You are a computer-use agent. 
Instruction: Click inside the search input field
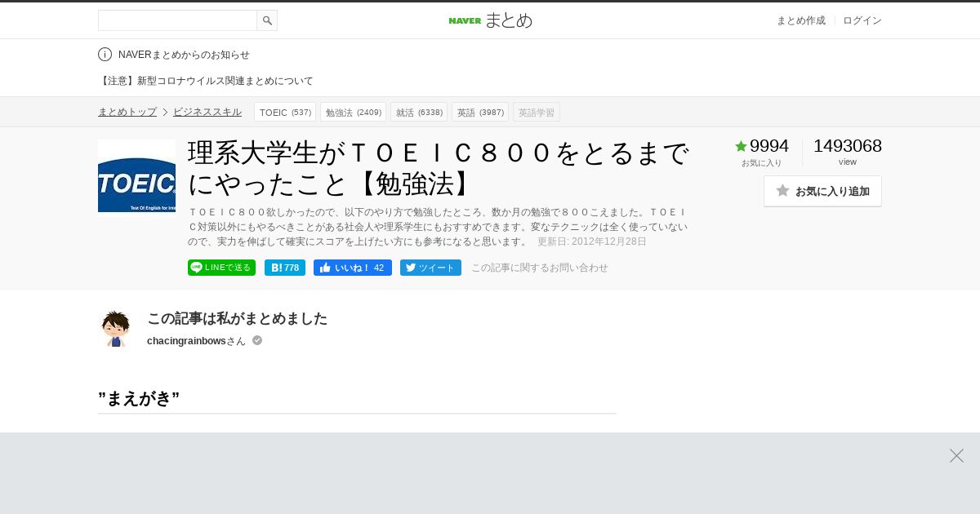pos(177,20)
